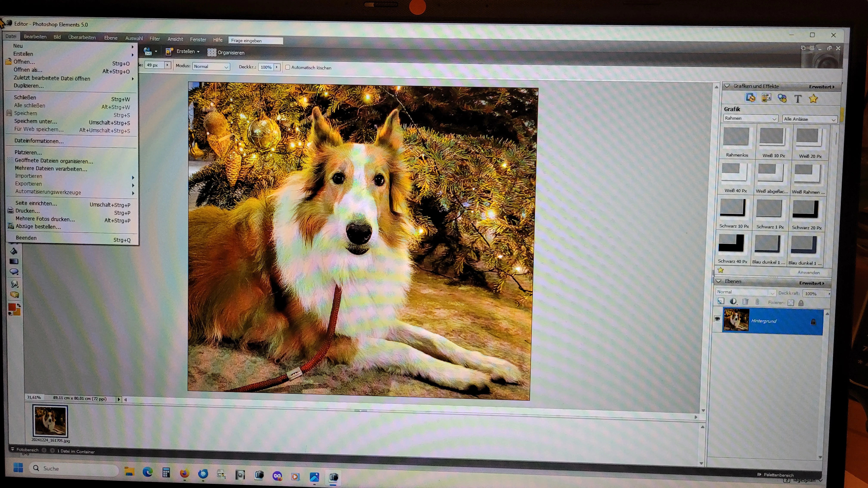The image size is (868, 488).
Task: Create adjustment layer with half-circle icon
Action: 733,301
